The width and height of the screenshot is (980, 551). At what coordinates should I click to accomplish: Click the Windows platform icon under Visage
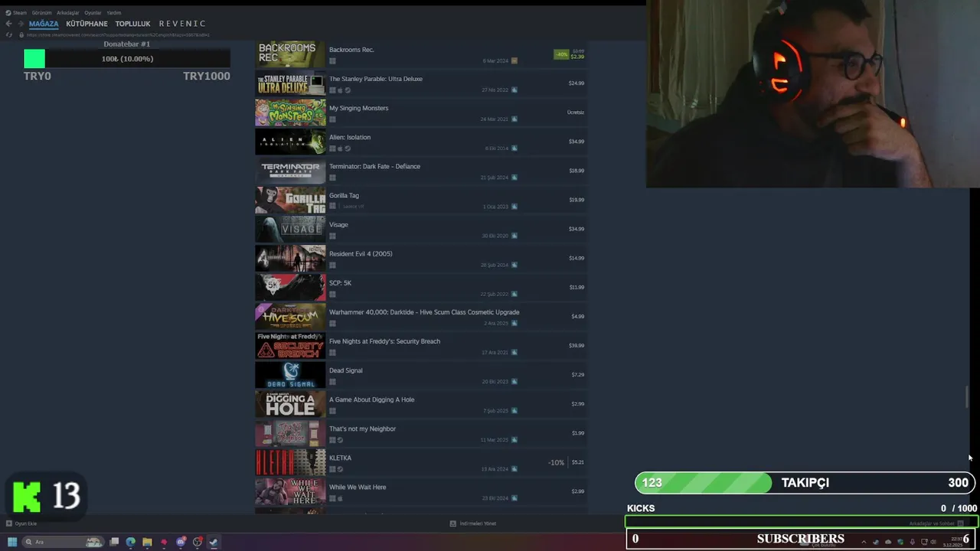coord(332,236)
